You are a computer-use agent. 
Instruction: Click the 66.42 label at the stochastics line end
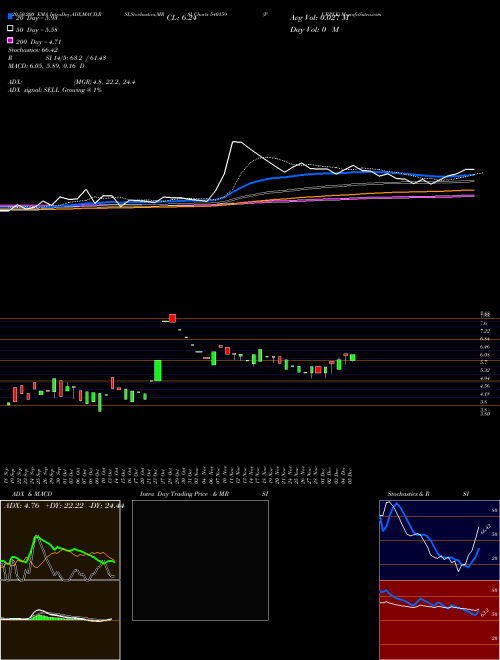(x=484, y=530)
